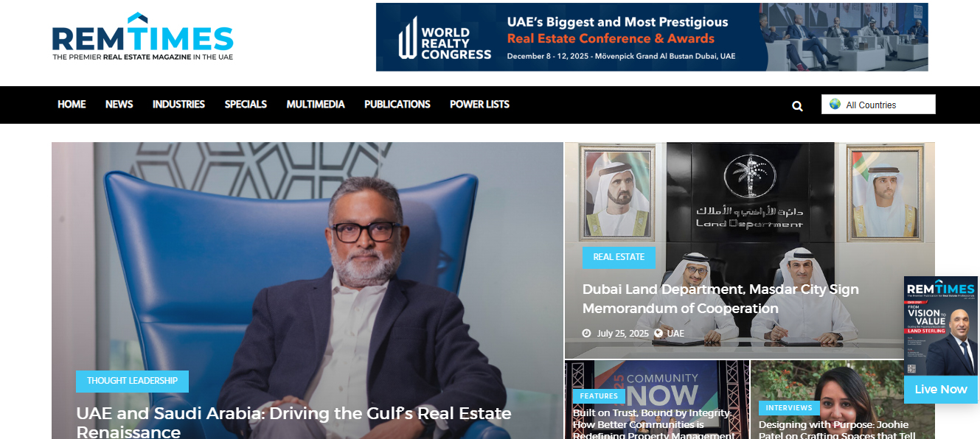Click the REM Times logo
The width and height of the screenshot is (980, 439).
[x=142, y=36]
